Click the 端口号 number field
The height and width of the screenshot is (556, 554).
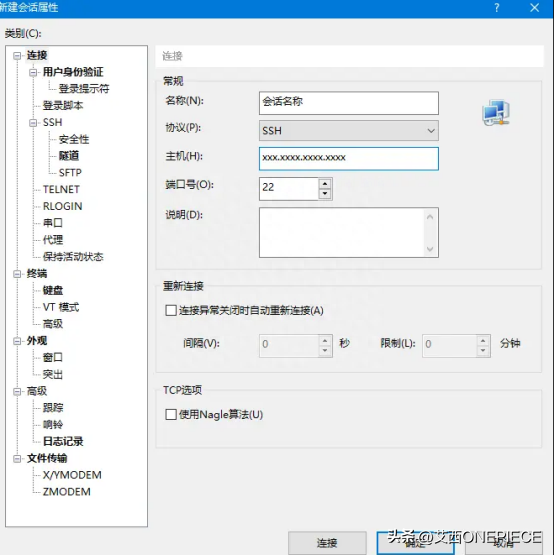289,189
